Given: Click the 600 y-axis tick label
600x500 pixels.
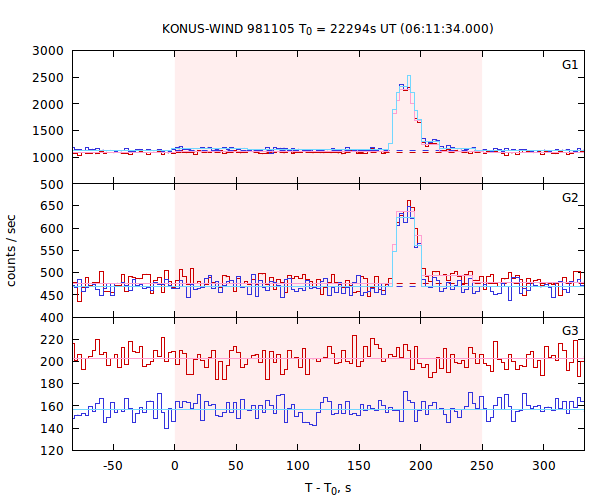Looking at the screenshot, I should point(52,228).
